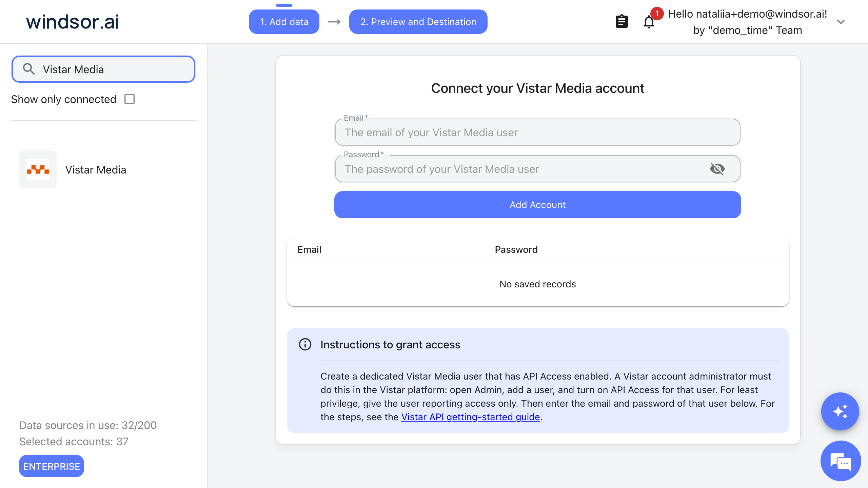This screenshot has height=488, width=868.
Task: Click the Vistar Media search box
Action: pos(103,69)
